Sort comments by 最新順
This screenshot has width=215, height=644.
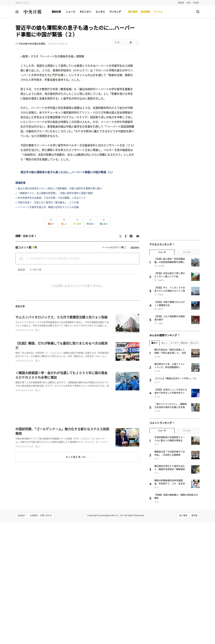(x=21, y=270)
